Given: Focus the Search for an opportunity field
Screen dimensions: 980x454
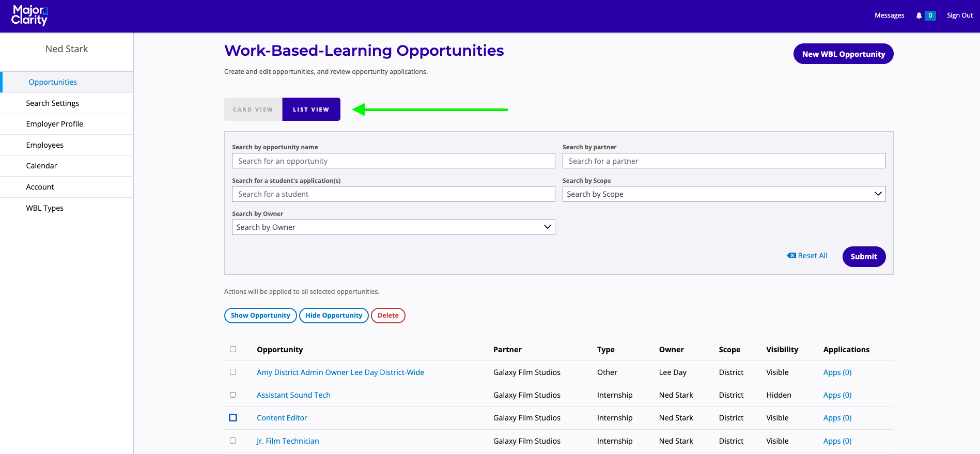Looking at the screenshot, I should point(393,161).
